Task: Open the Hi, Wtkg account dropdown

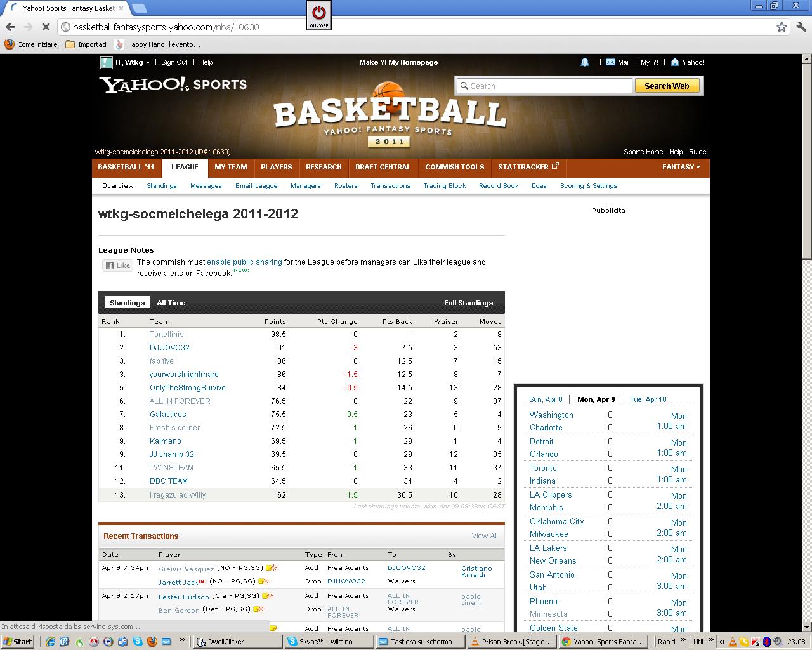Action: pos(133,62)
